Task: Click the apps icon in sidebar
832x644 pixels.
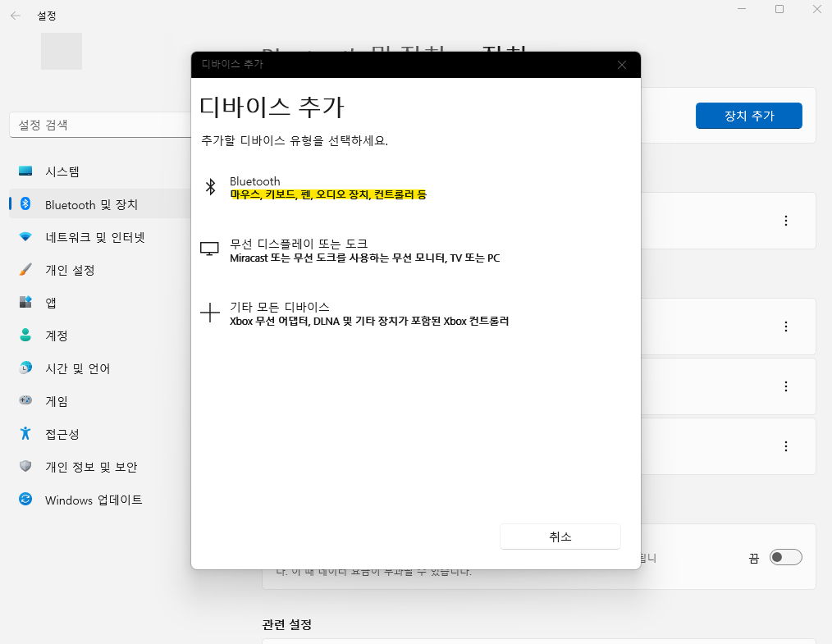Action: pyautogui.click(x=25, y=302)
